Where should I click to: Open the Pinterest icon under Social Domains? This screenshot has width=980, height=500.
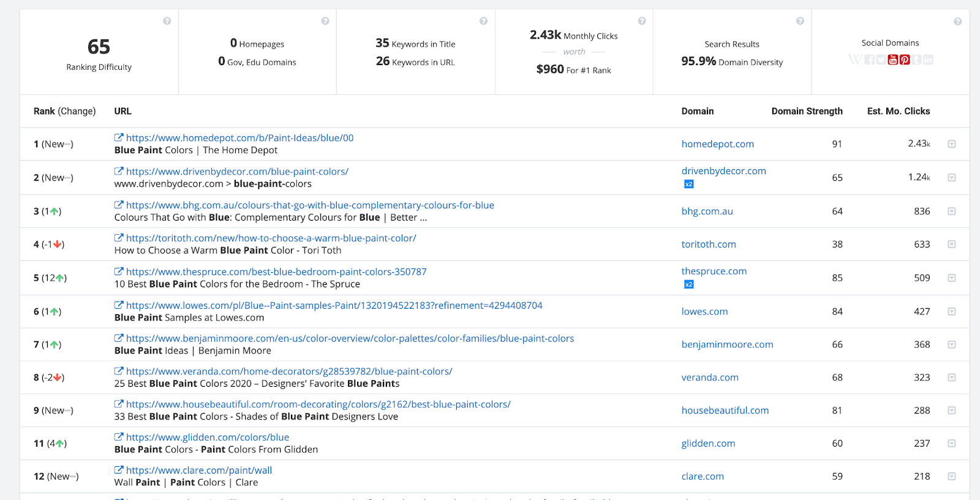(x=905, y=59)
